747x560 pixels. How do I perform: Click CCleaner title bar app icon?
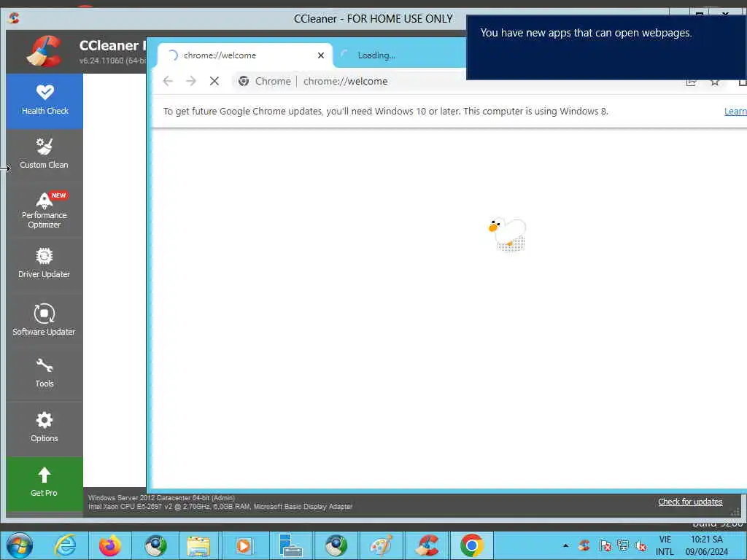(14, 18)
